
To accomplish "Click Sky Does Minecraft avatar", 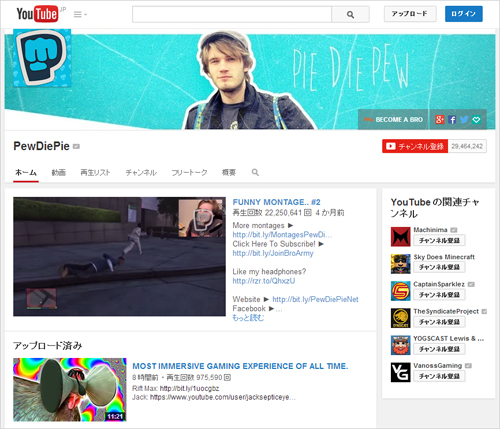I will pyautogui.click(x=400, y=264).
